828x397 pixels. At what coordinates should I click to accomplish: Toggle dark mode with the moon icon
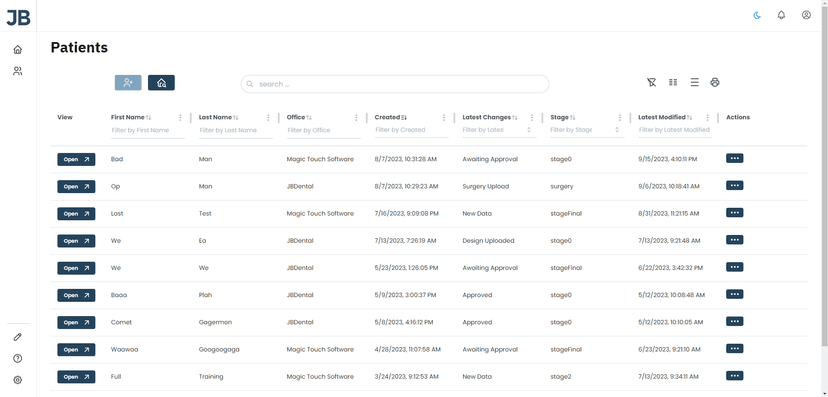pyautogui.click(x=757, y=15)
